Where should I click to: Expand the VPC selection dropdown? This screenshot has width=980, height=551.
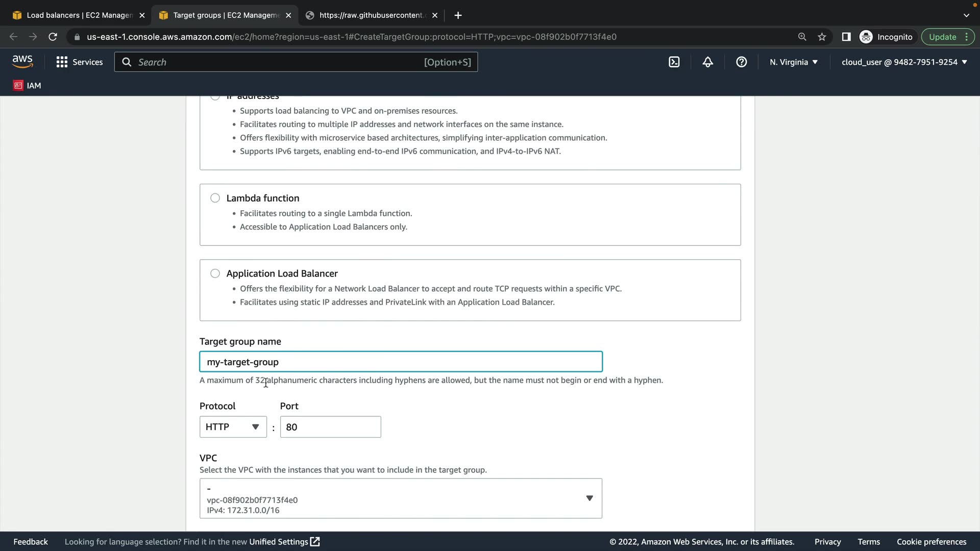(x=401, y=498)
